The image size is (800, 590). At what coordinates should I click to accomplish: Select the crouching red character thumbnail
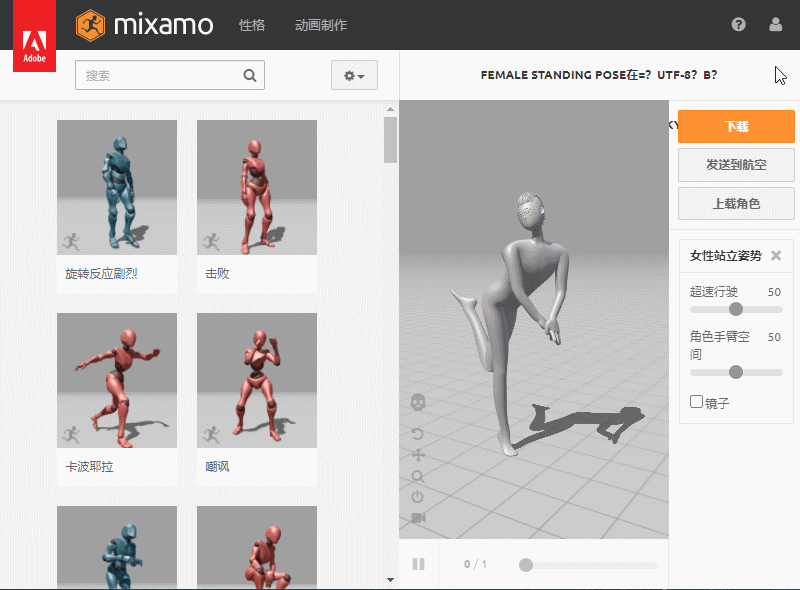(x=257, y=548)
